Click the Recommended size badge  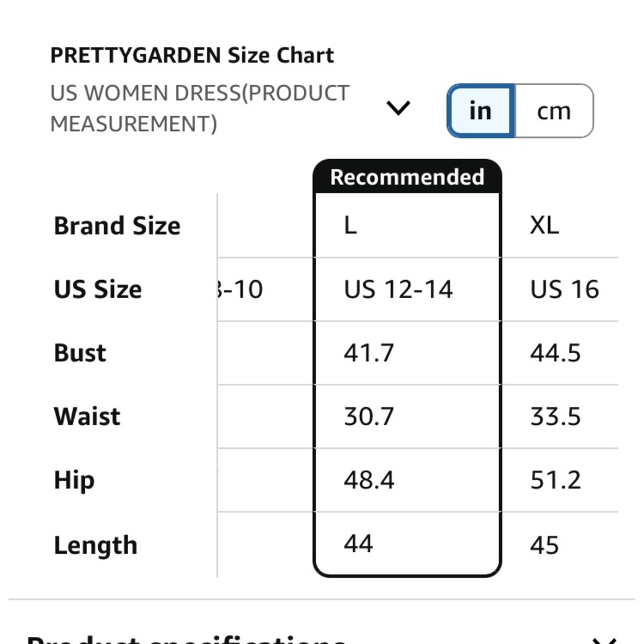coord(407,177)
